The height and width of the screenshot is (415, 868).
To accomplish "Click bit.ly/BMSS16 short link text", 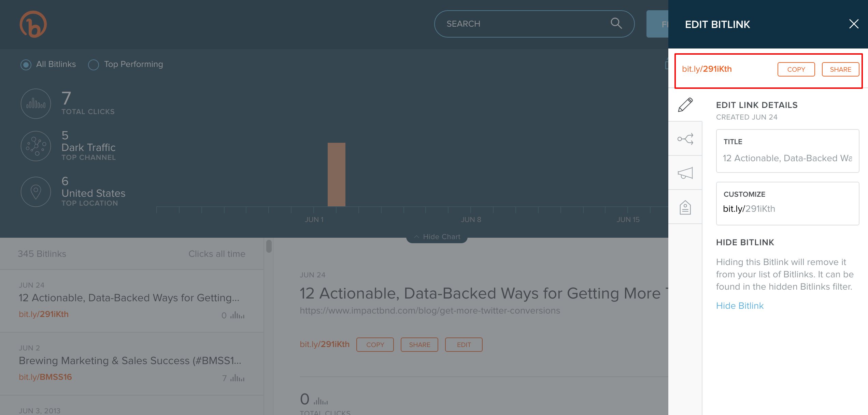I will [x=45, y=377].
